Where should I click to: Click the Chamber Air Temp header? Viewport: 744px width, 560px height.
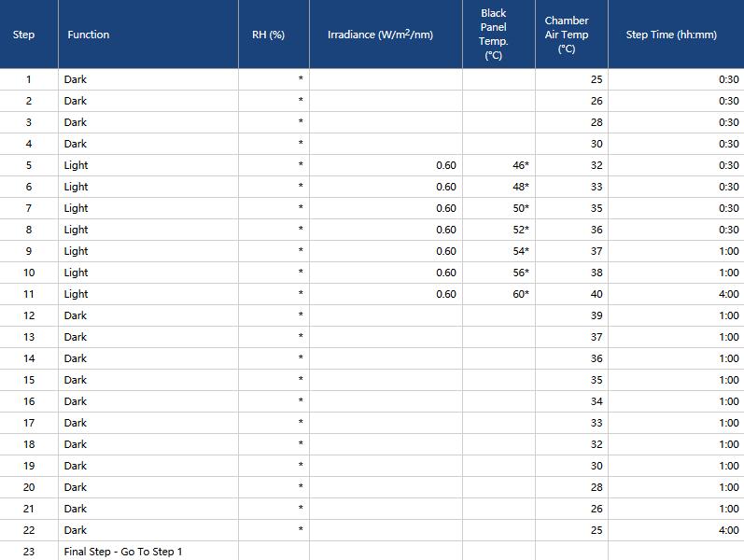click(x=567, y=35)
